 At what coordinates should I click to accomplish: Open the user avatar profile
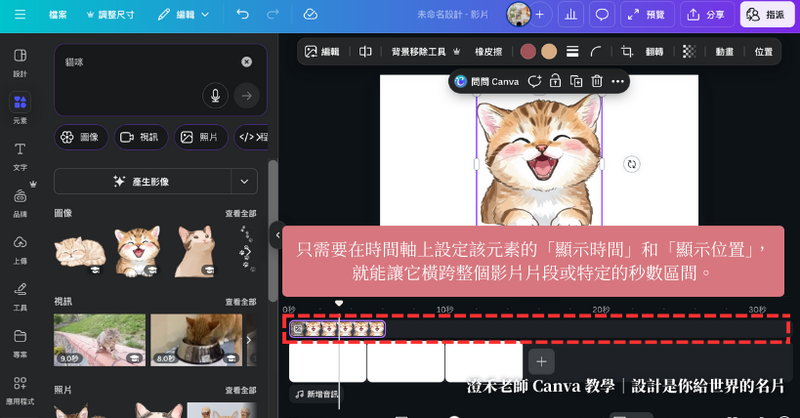(518, 14)
